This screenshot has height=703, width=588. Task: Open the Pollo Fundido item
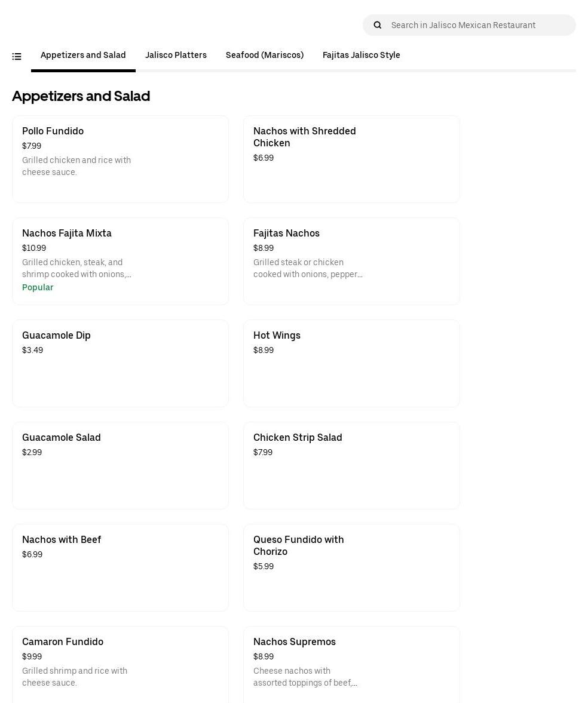(120, 159)
